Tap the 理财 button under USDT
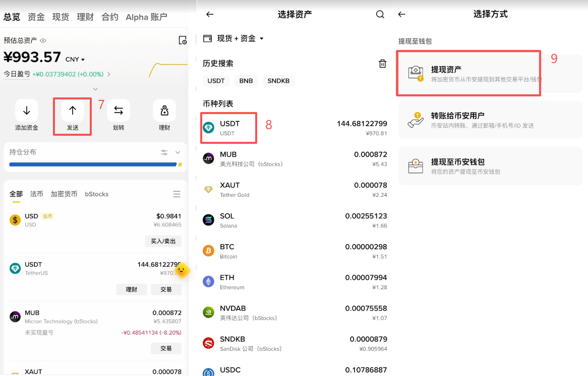The height and width of the screenshot is (376, 588). [x=131, y=289]
